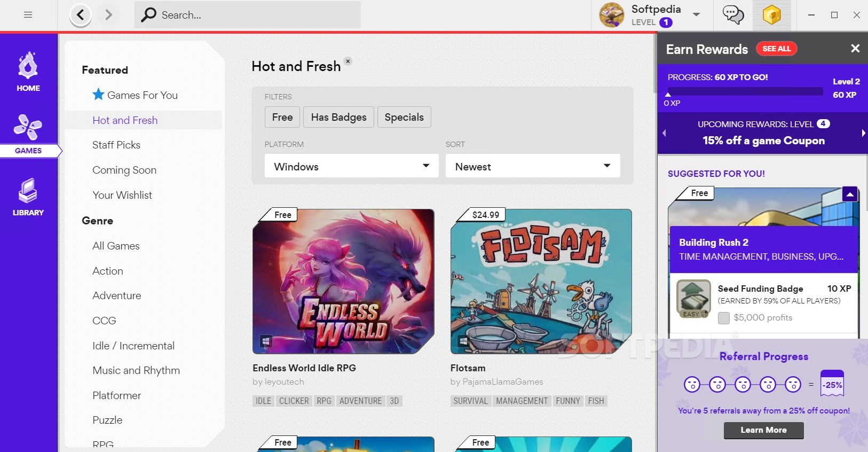
Task: Toggle the Free filter
Action: (x=282, y=117)
